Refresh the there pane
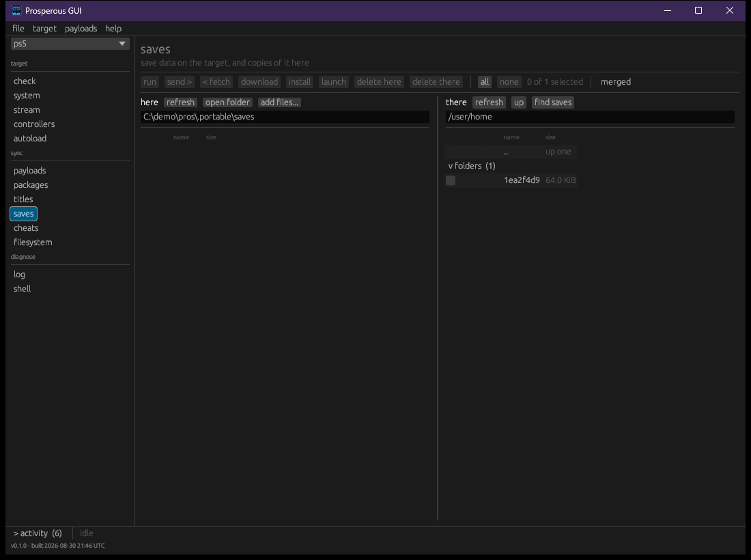This screenshot has width=751, height=560. click(x=489, y=102)
